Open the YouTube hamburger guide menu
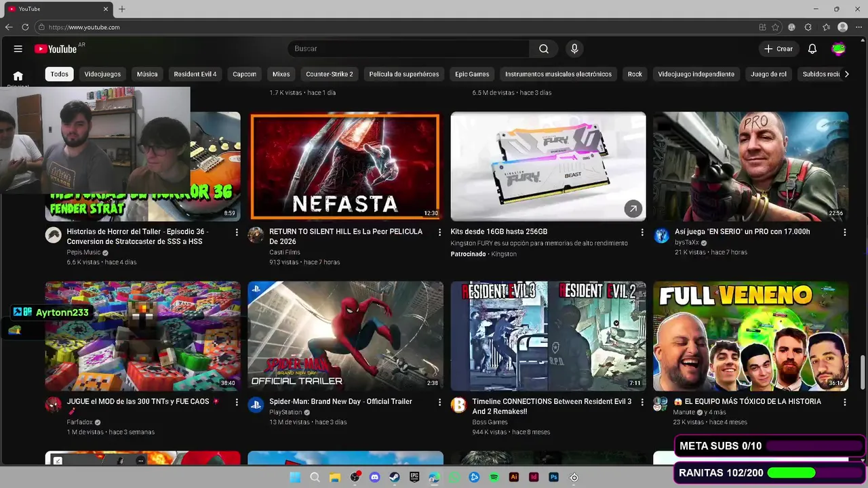This screenshot has width=868, height=488. click(x=18, y=49)
